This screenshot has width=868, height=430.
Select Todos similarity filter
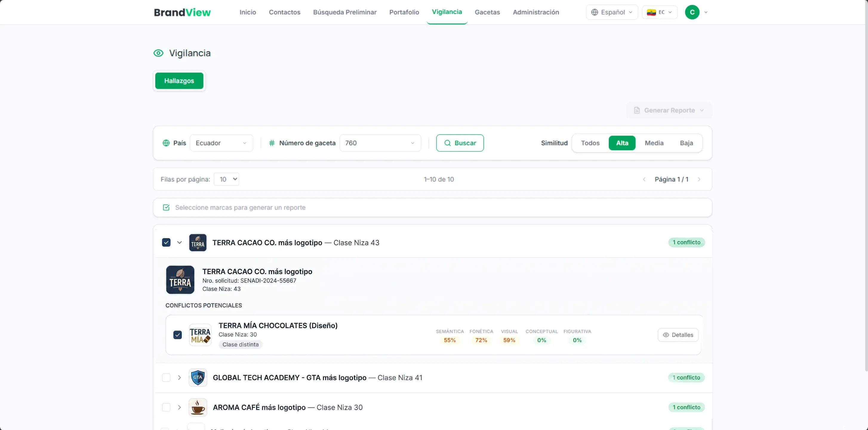coord(590,143)
